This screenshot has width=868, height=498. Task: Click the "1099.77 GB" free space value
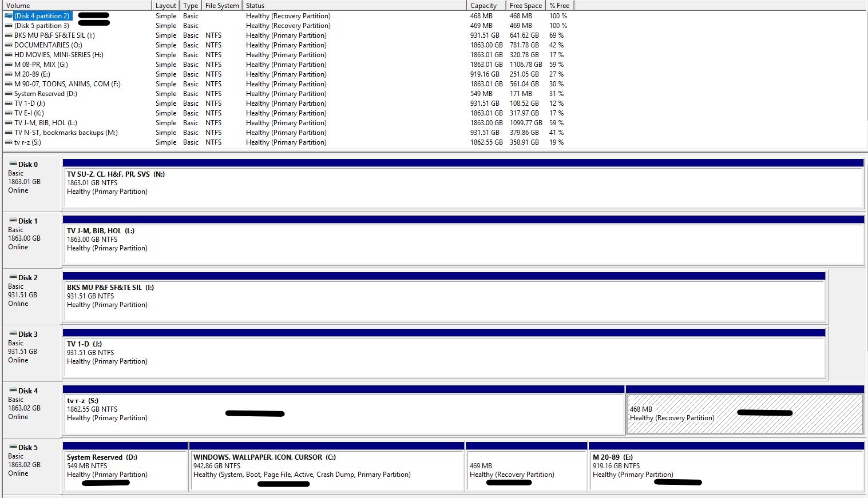pos(526,123)
